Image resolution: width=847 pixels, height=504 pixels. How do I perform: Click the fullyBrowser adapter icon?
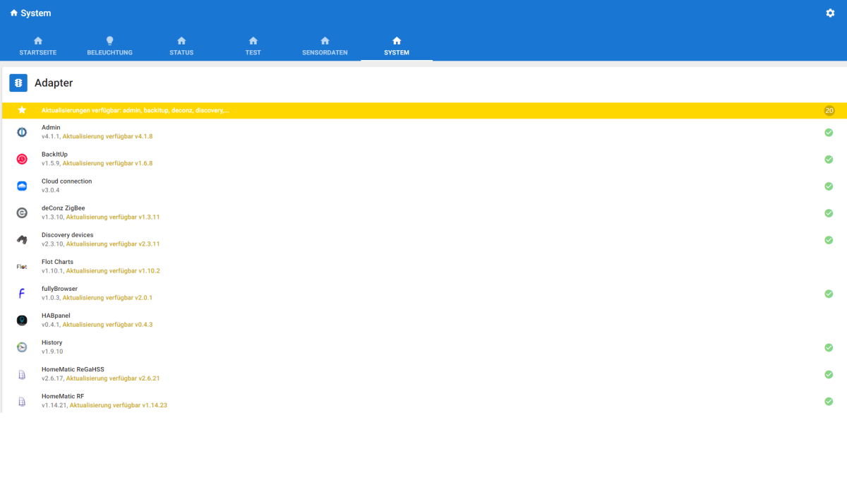[x=22, y=293]
